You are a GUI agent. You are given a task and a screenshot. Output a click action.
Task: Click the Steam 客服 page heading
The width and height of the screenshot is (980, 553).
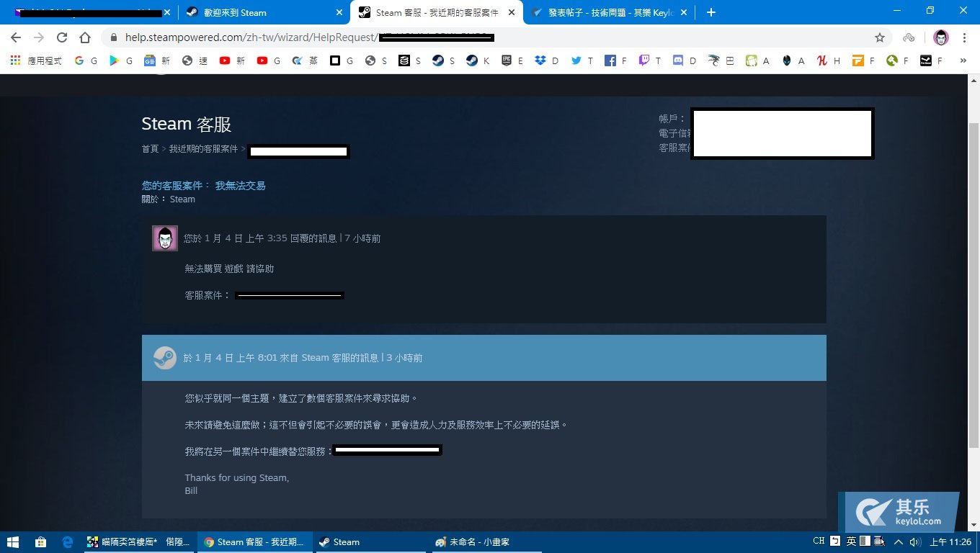(187, 124)
